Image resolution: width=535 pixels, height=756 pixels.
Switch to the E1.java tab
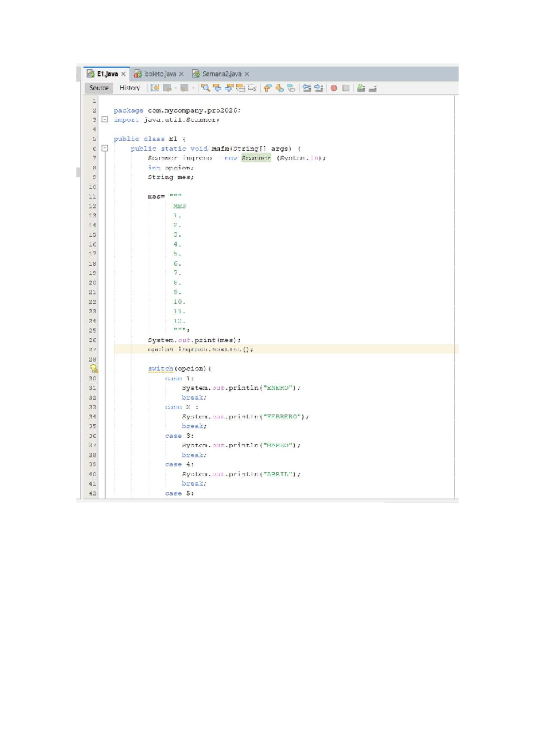click(107, 74)
